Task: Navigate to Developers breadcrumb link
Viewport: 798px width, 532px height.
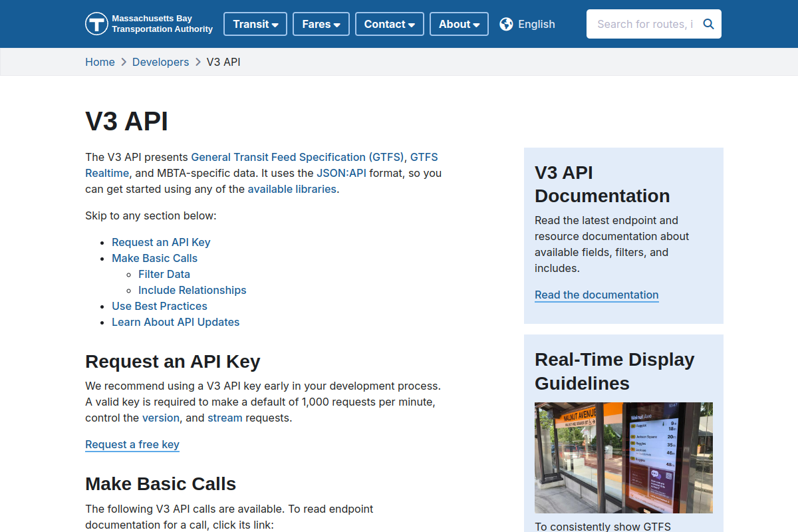Action: tap(161, 62)
